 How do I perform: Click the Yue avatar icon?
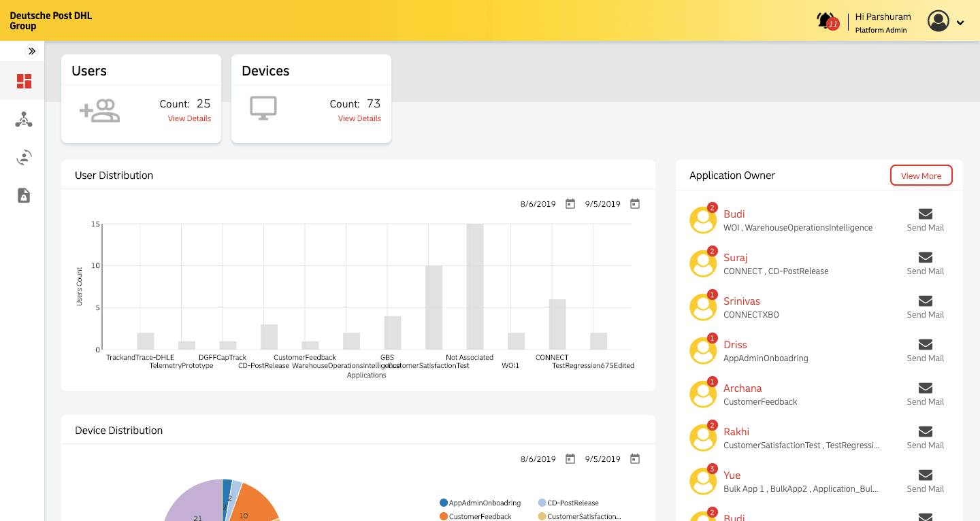coord(703,481)
